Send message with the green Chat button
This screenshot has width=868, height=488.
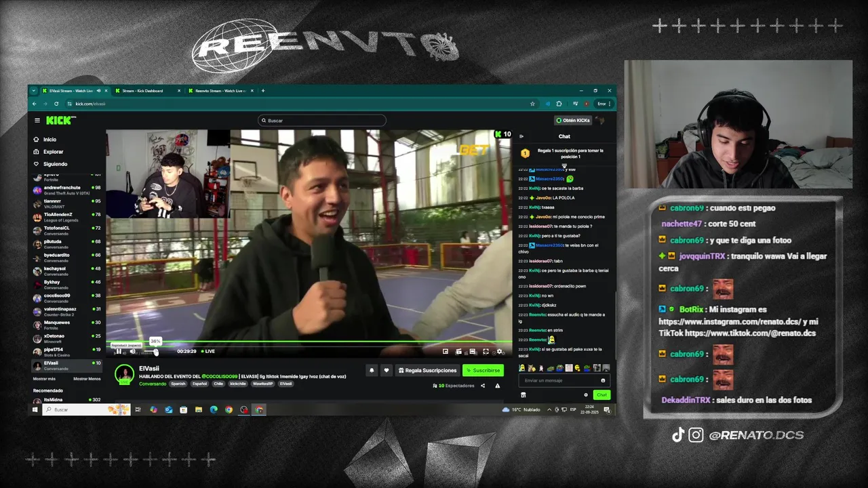click(x=601, y=394)
